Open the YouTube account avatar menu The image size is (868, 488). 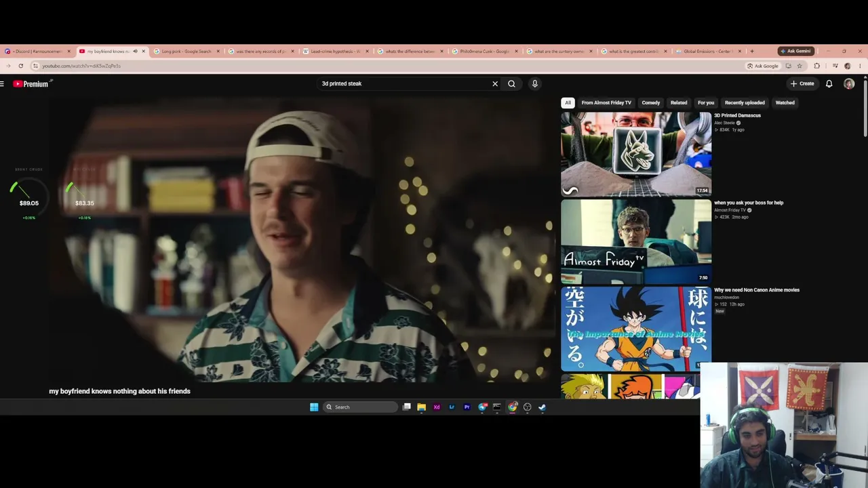pyautogui.click(x=849, y=84)
